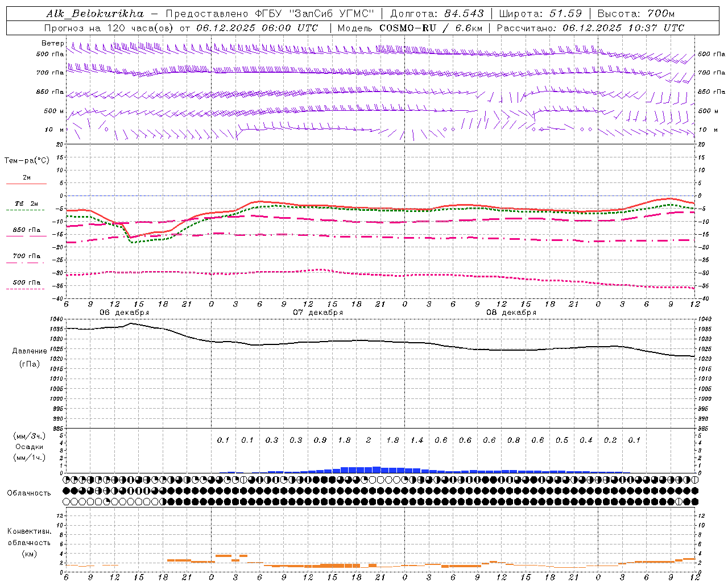Click the 07 декабря date label

(x=318, y=313)
